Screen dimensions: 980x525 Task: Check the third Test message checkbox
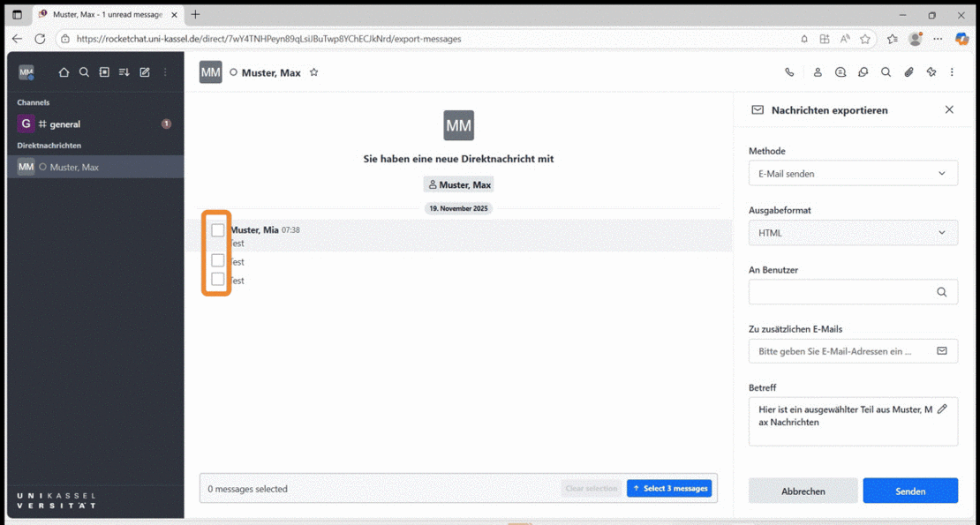pyautogui.click(x=217, y=279)
